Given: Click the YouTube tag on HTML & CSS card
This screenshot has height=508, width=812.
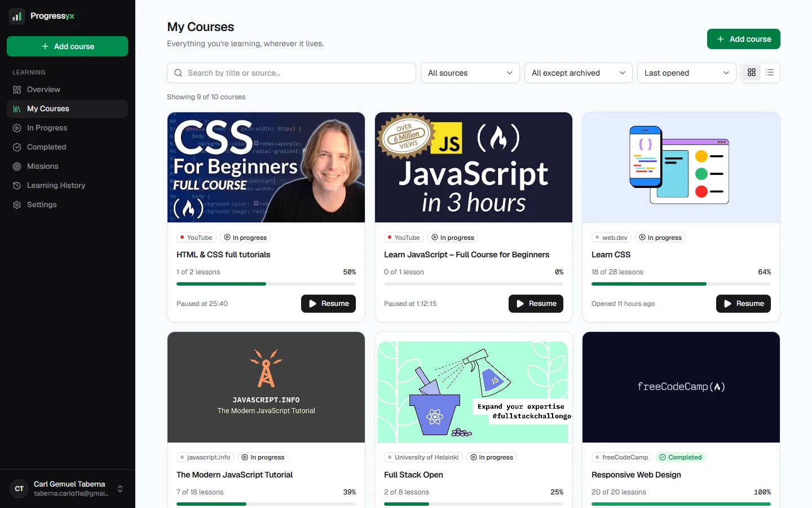Looking at the screenshot, I should click(x=196, y=238).
